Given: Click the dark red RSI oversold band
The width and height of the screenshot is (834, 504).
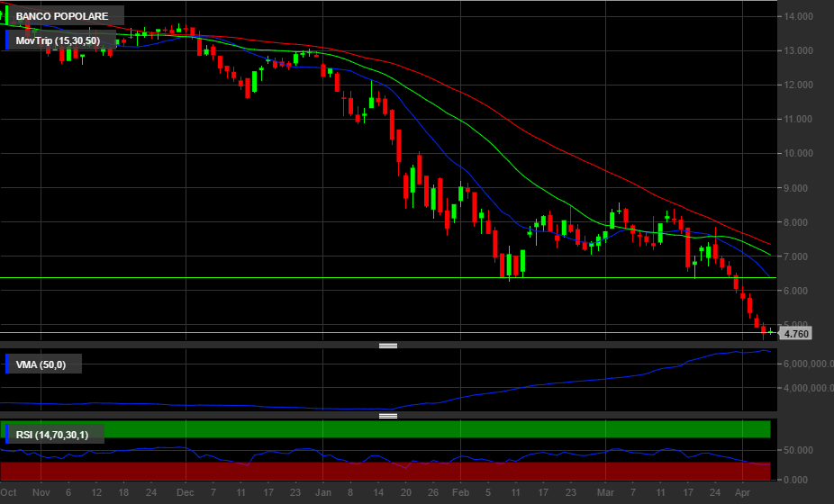Looking at the screenshot, I should pos(387,471).
